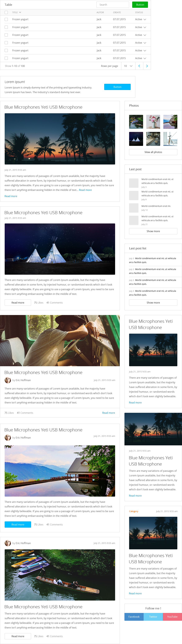This screenshot has width=182, height=644.
Task: Expand Active status dropdown in third row
Action: 141,35
